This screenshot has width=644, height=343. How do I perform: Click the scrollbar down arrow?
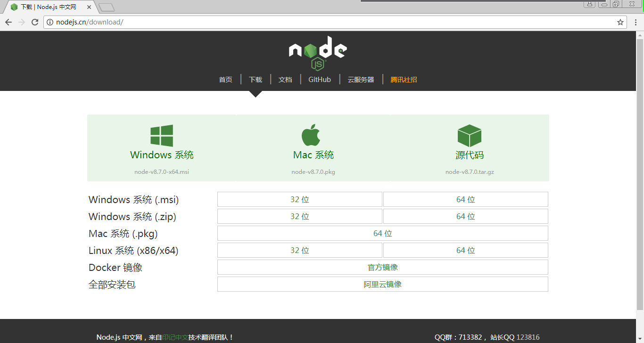point(640,339)
